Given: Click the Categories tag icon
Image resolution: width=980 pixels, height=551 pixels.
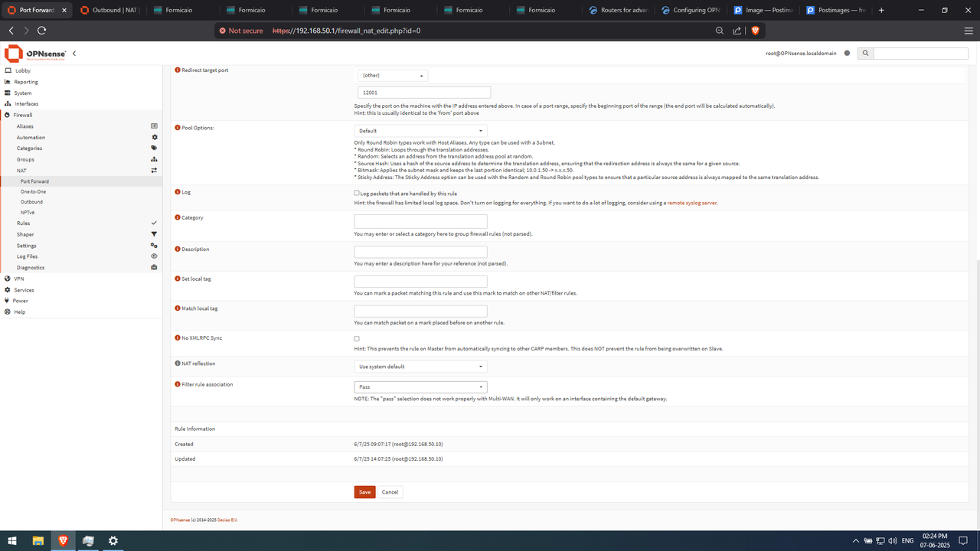Looking at the screenshot, I should click(154, 148).
